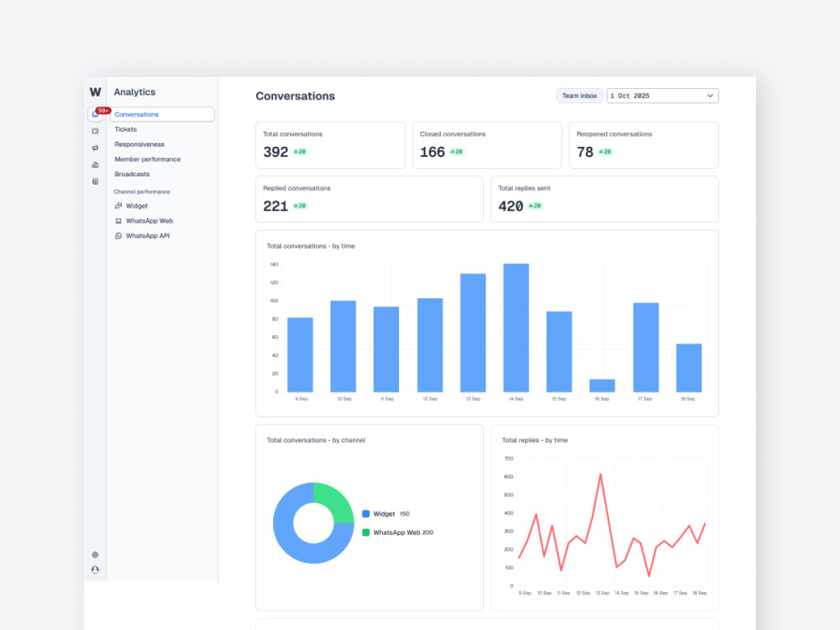Click the green WhatsApp Web legend swatch

click(366, 533)
